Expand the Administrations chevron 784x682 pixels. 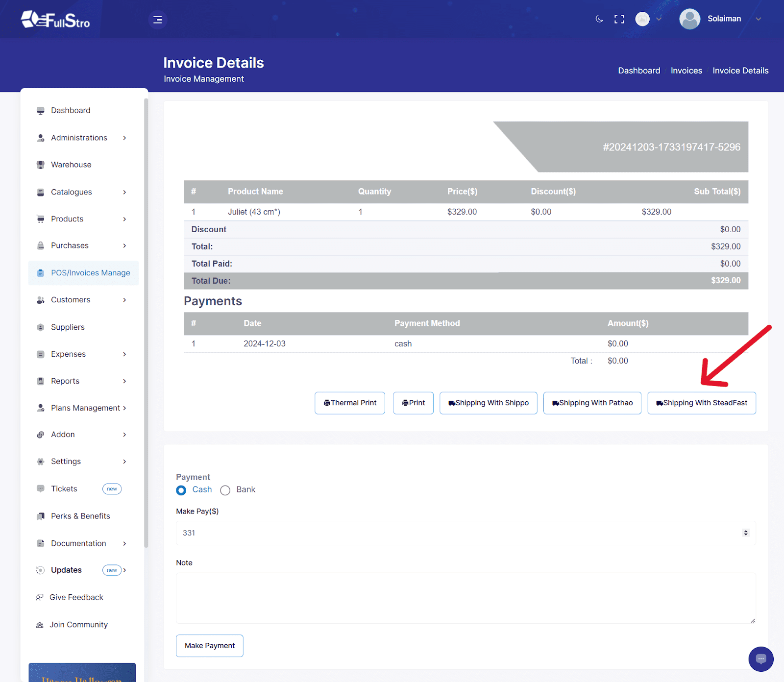[x=124, y=138]
